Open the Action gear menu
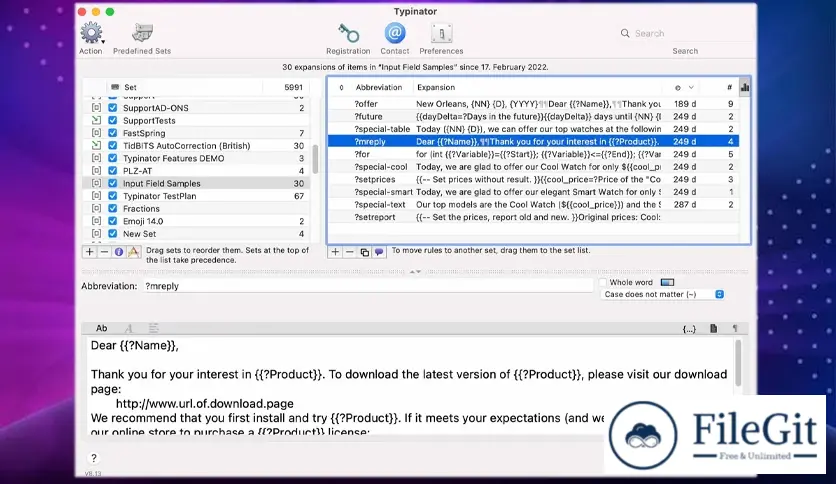836x484 pixels. click(x=92, y=34)
